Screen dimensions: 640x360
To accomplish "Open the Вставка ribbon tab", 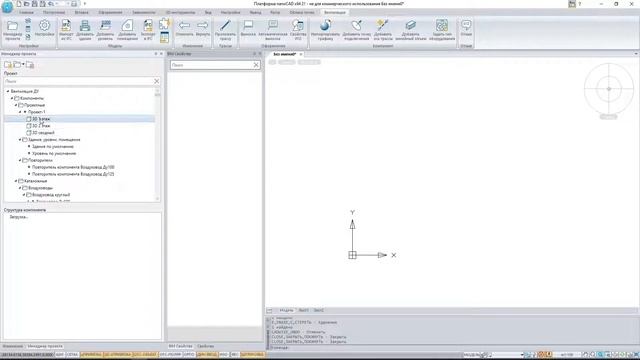I will click(x=82, y=13).
